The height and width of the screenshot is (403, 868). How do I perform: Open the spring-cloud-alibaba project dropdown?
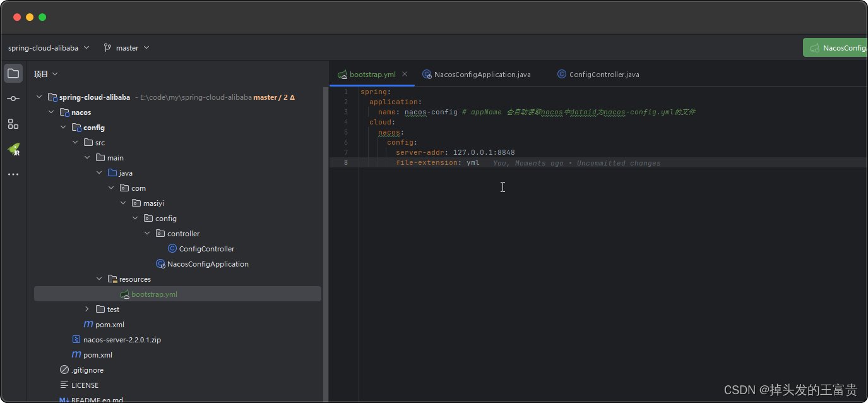(x=49, y=47)
